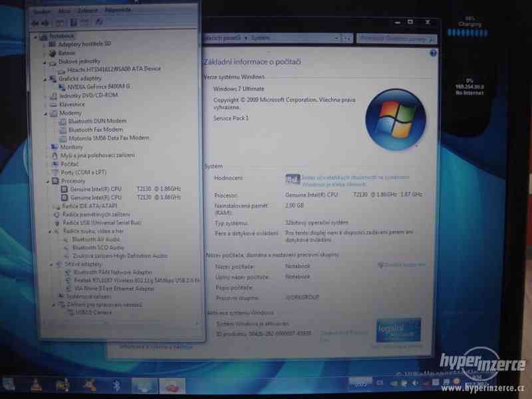Screen dimensions: 532x399
Task: Collapse the Modemy branch
Action: point(45,114)
